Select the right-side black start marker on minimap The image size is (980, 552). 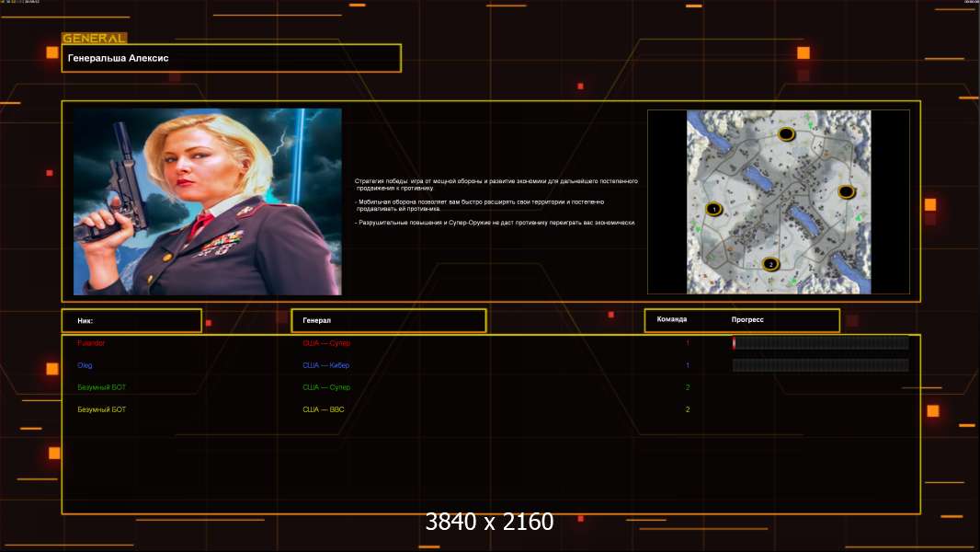[846, 192]
